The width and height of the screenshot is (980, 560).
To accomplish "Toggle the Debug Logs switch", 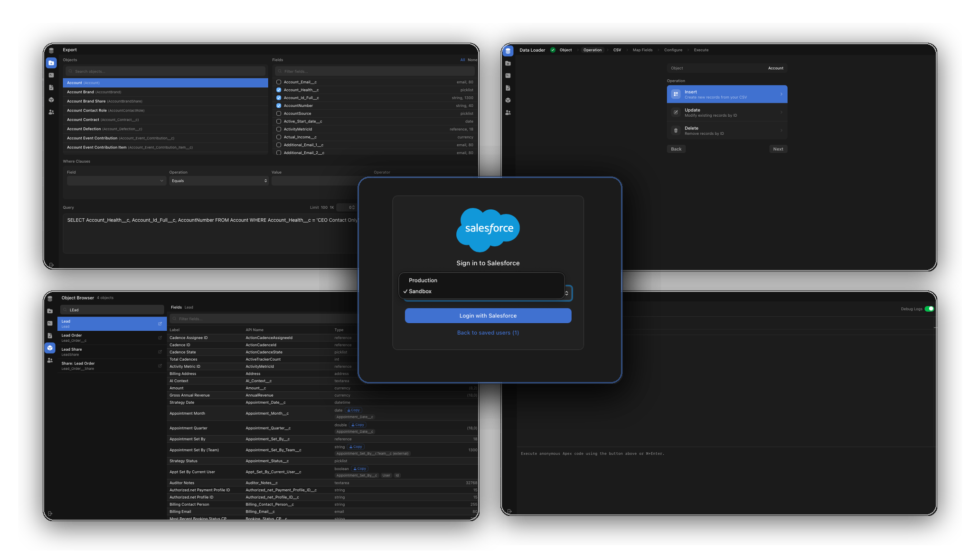I will (929, 309).
